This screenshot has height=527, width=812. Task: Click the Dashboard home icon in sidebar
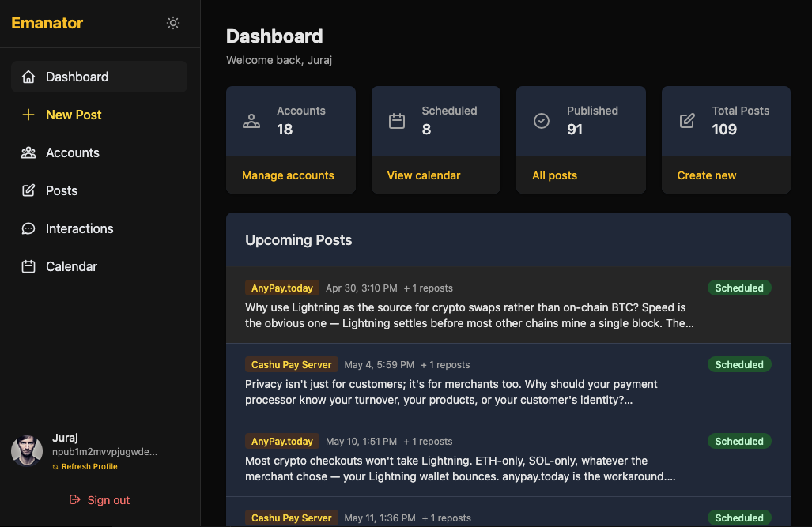point(28,77)
